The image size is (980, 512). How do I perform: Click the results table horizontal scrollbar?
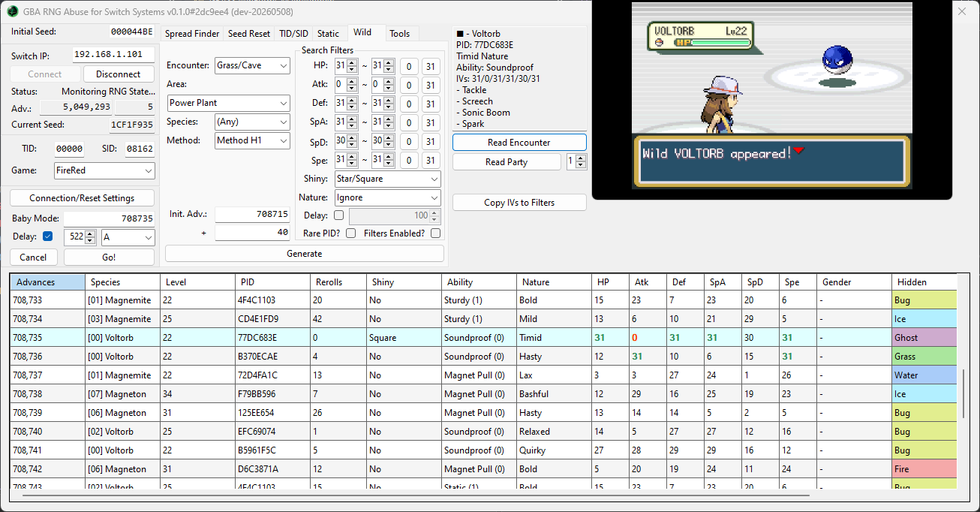(415, 495)
